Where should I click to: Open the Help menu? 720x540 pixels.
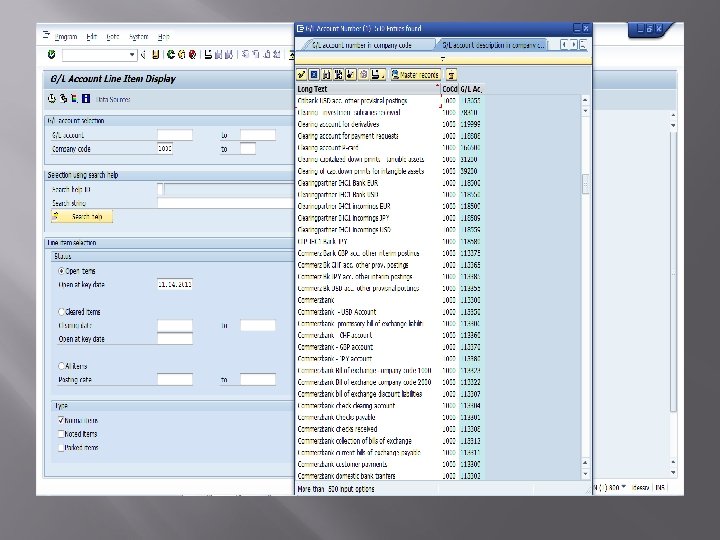tap(163, 37)
